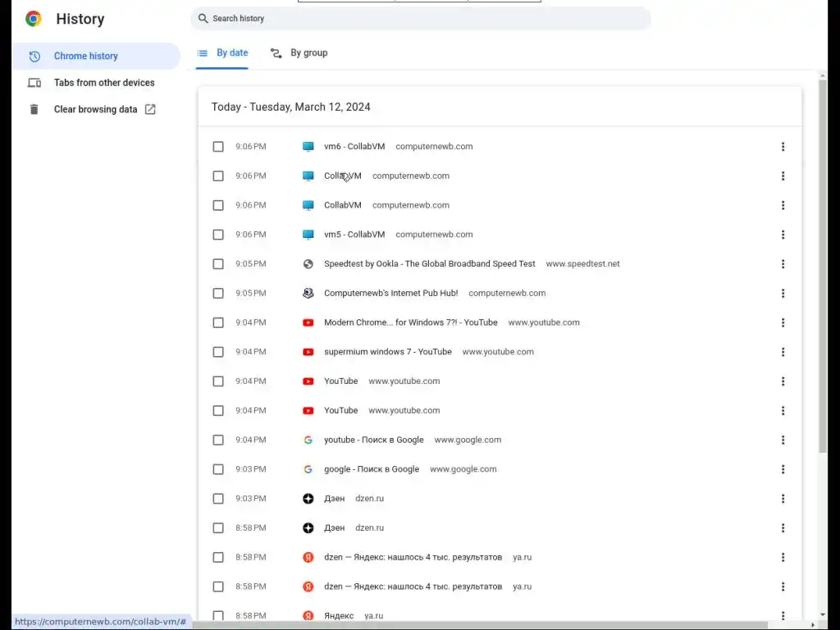Open more actions for vm5 - CollabVM
840x630 pixels.
pos(783,235)
